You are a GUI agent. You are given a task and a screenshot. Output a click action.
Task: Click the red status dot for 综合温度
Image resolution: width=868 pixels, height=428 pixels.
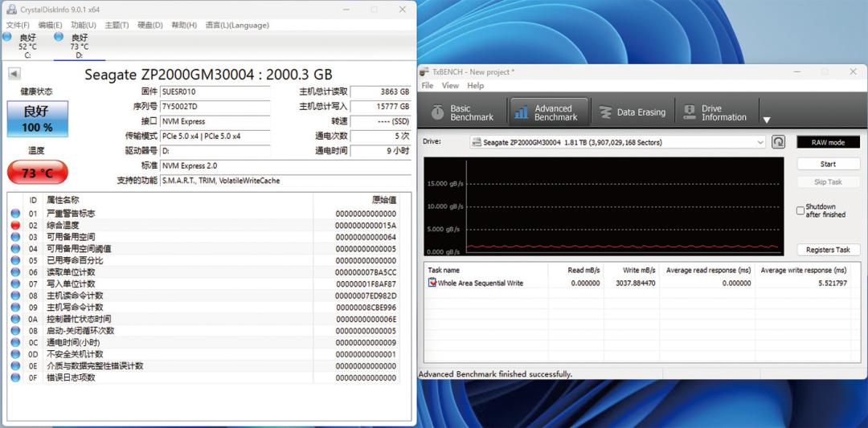point(15,226)
